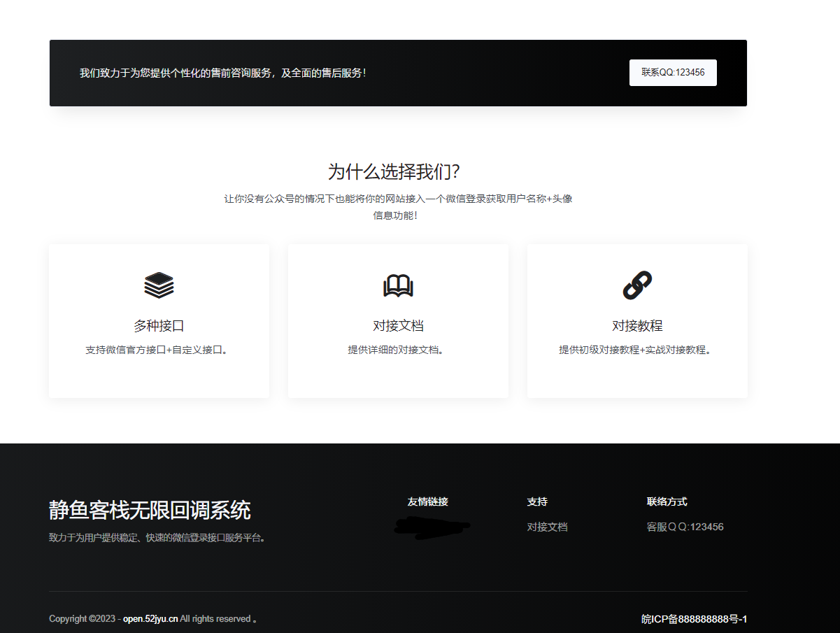Image resolution: width=840 pixels, height=633 pixels.
Task: Visit the open.52jyu.cn copyright link
Action: click(x=150, y=619)
